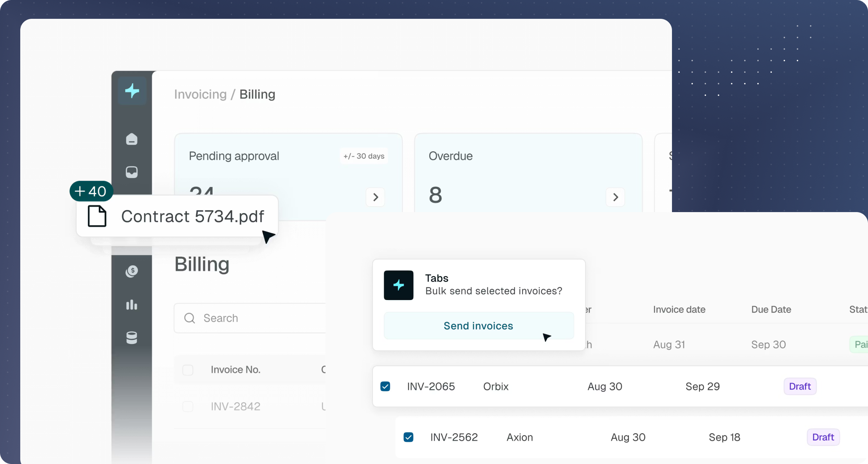The width and height of the screenshot is (868, 464).
Task: Click the magnifier icon in search box
Action: click(190, 318)
